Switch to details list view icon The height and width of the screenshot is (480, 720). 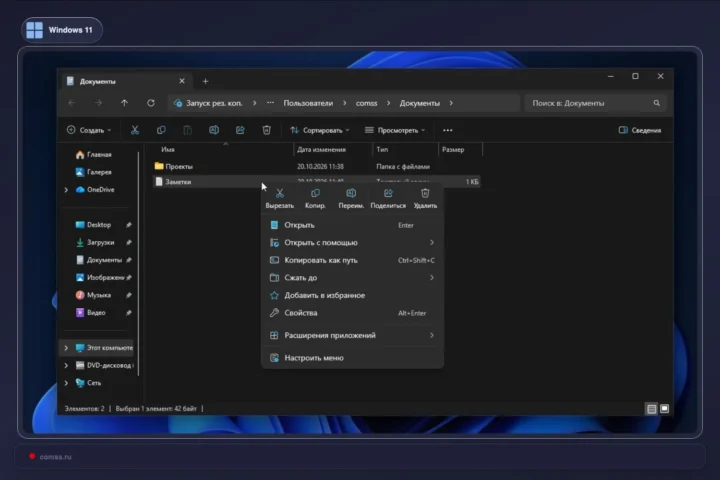(651, 408)
